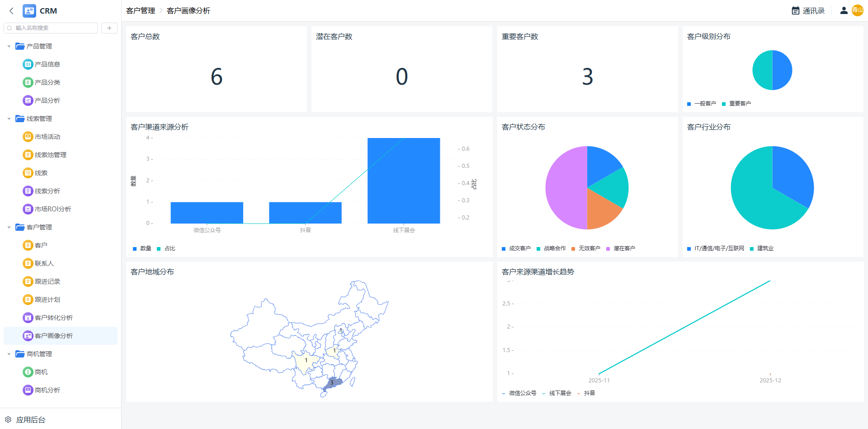
Task: Open 线索池管理 menu item
Action: click(x=50, y=155)
